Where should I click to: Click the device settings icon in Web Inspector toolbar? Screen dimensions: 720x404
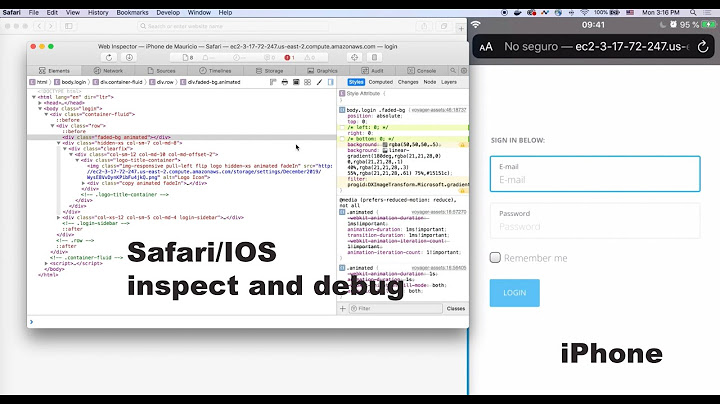coord(374,57)
